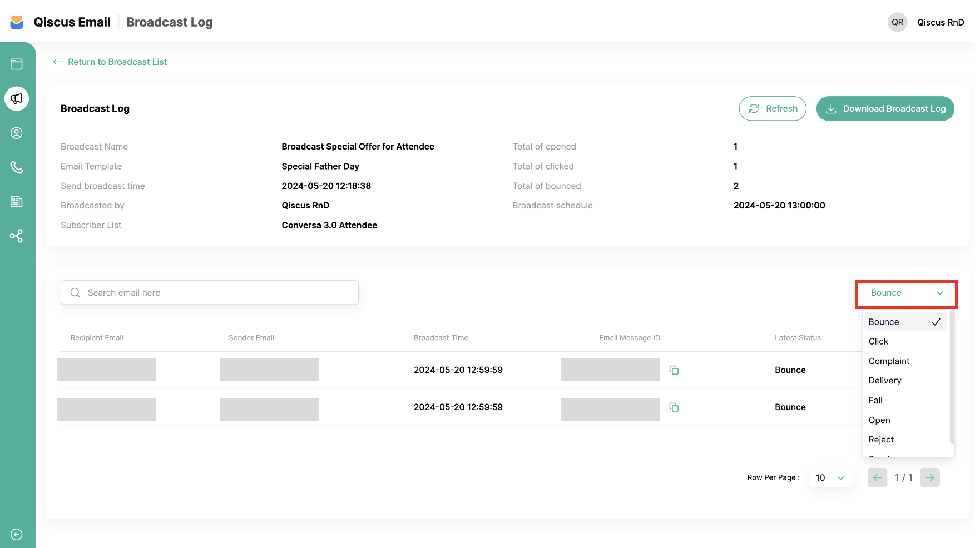Image resolution: width=980 pixels, height=548 pixels.
Task: Copy the second row's Email Message ID
Action: (x=674, y=407)
